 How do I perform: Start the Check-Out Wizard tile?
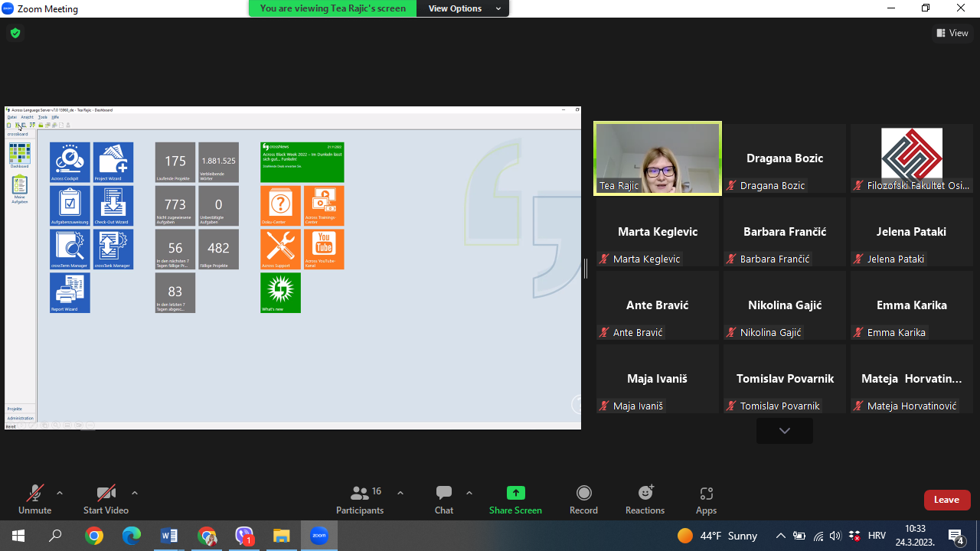(x=113, y=206)
